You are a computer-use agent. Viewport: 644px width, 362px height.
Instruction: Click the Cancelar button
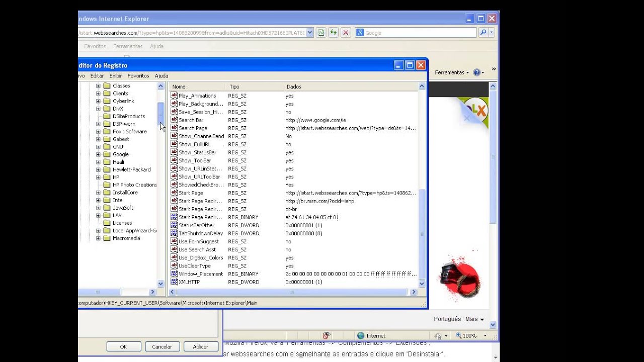tap(162, 347)
